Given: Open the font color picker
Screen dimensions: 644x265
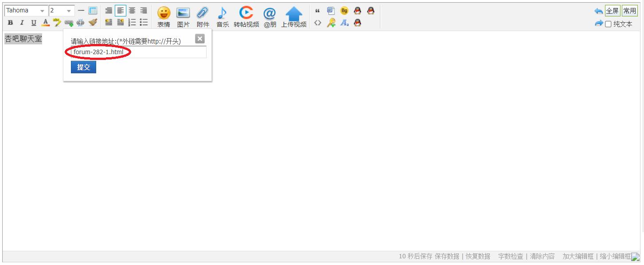Looking at the screenshot, I should coord(45,23).
